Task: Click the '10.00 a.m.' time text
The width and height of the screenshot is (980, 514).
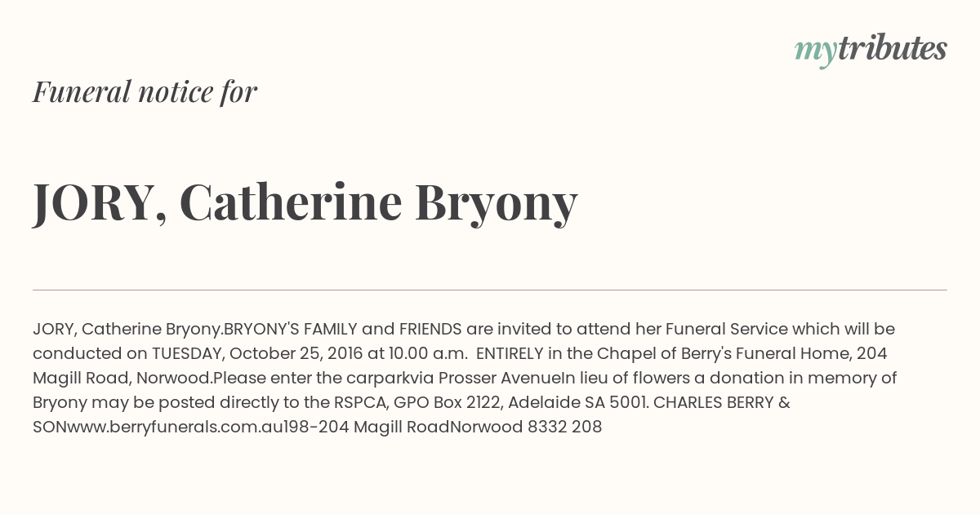Action: point(428,353)
